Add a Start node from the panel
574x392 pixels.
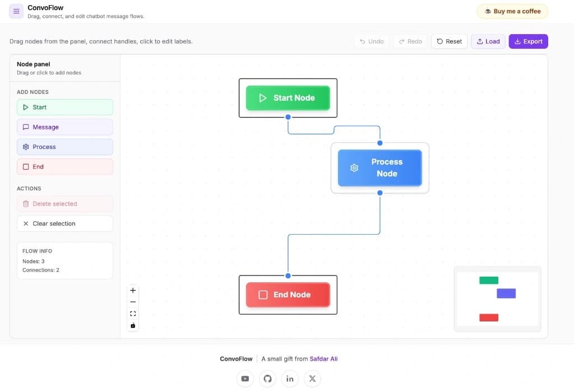pyautogui.click(x=65, y=107)
